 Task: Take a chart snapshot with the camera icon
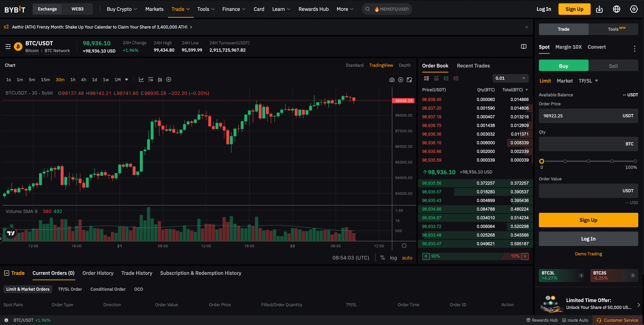click(x=392, y=80)
